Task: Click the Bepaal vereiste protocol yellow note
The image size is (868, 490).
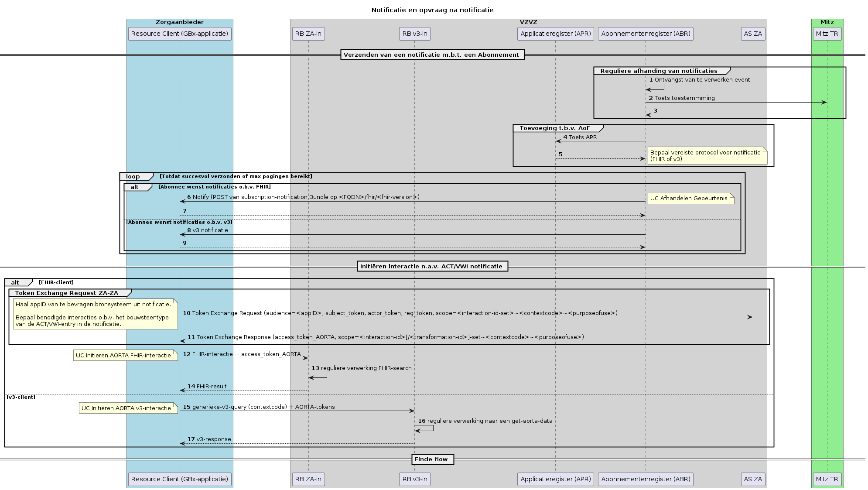Action: [x=707, y=156]
